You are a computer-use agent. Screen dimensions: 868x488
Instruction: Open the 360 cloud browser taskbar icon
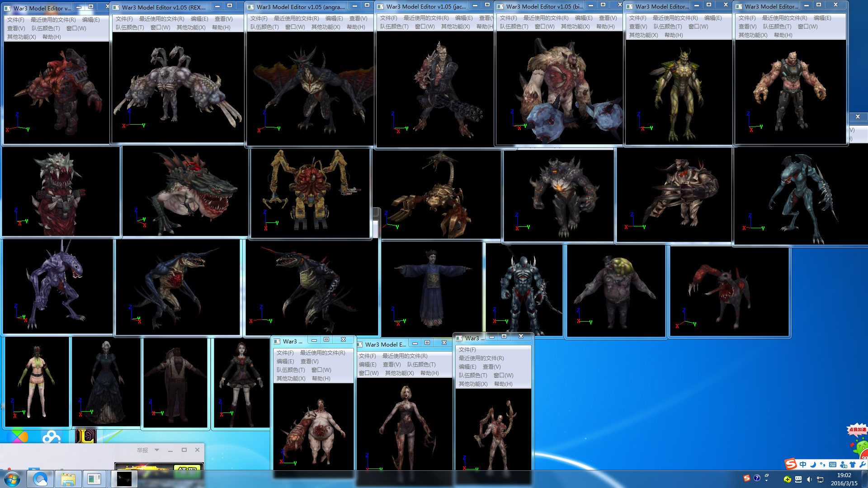pyautogui.click(x=40, y=479)
